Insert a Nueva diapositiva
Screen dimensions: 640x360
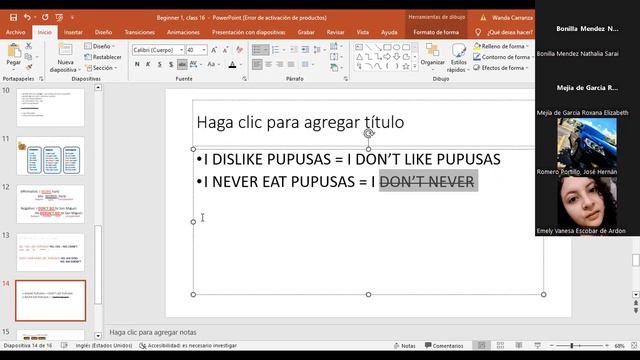[x=65, y=58]
